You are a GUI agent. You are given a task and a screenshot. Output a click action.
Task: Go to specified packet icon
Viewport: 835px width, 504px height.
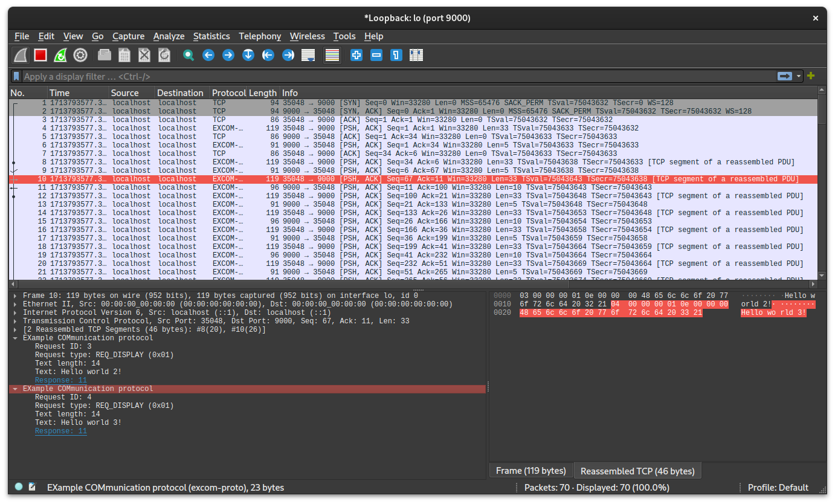tap(248, 56)
